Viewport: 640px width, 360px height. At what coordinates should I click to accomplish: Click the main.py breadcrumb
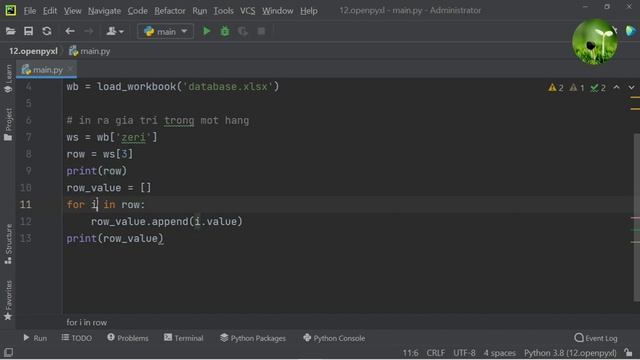(90, 51)
